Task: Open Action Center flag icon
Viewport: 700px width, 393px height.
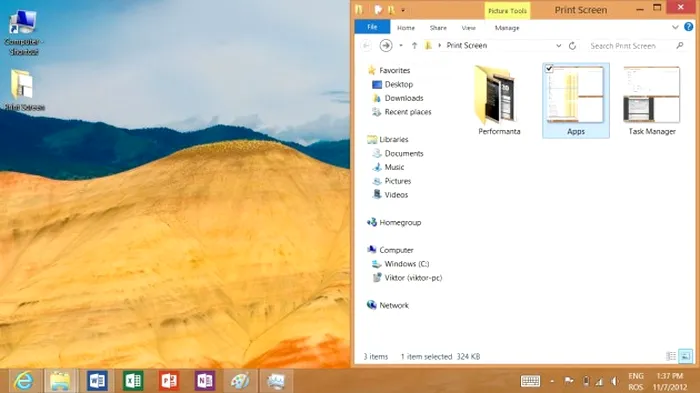Action: click(x=568, y=381)
